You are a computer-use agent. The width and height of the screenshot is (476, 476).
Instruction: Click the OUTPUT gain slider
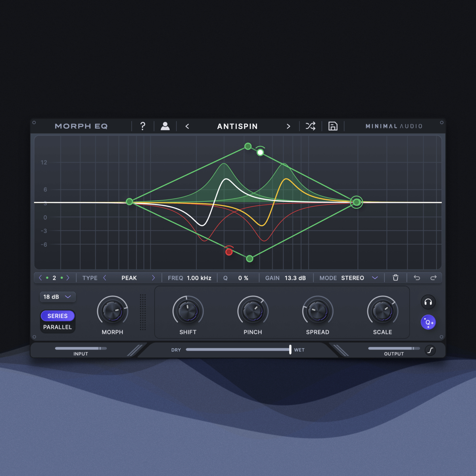coord(394,348)
